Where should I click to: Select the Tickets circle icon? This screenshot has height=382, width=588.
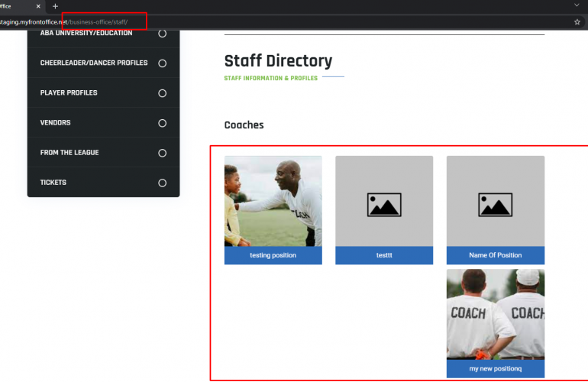pos(162,183)
